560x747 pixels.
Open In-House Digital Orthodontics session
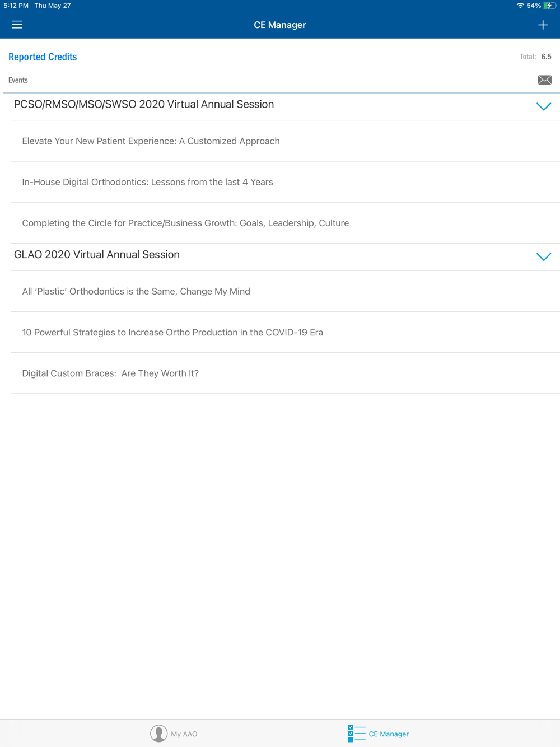tap(147, 182)
